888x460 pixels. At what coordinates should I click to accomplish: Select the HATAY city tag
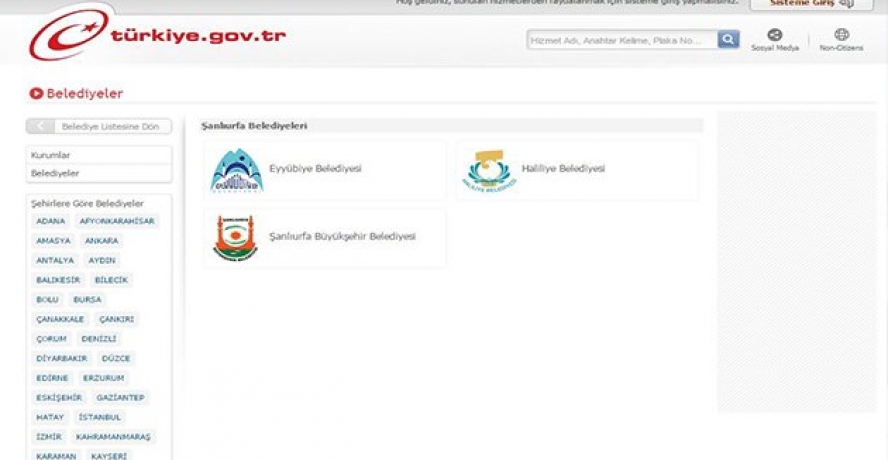(50, 418)
